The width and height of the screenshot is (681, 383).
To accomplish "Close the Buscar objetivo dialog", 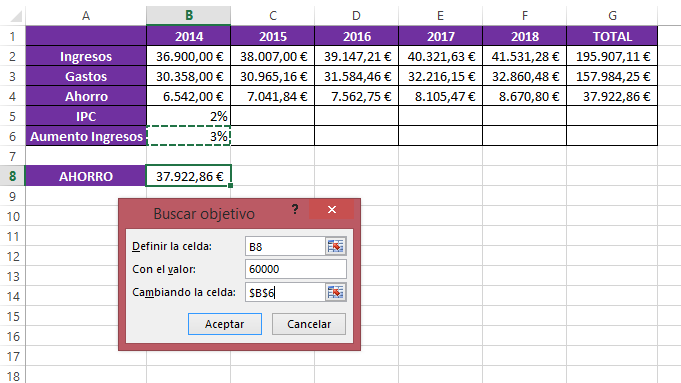I will [332, 210].
